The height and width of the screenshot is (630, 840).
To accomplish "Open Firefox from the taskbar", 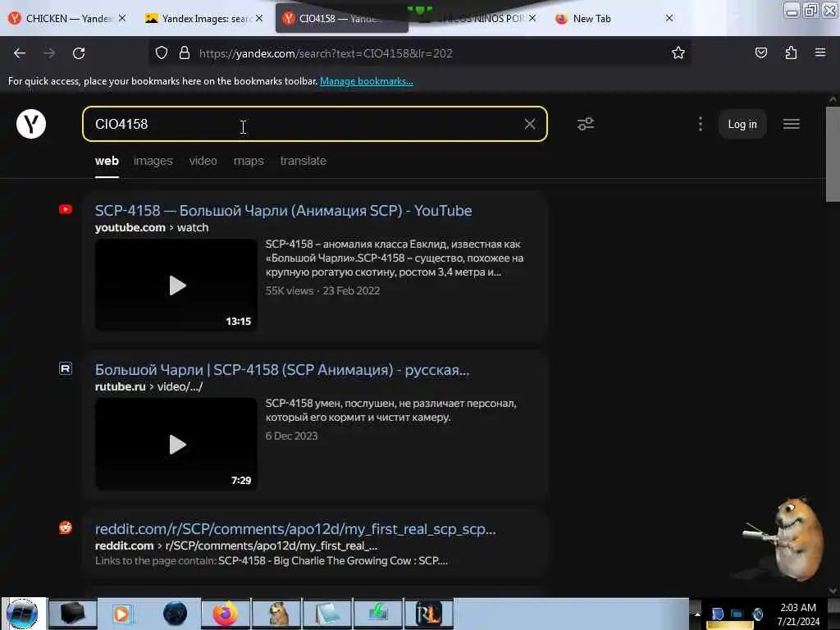I will 226,614.
